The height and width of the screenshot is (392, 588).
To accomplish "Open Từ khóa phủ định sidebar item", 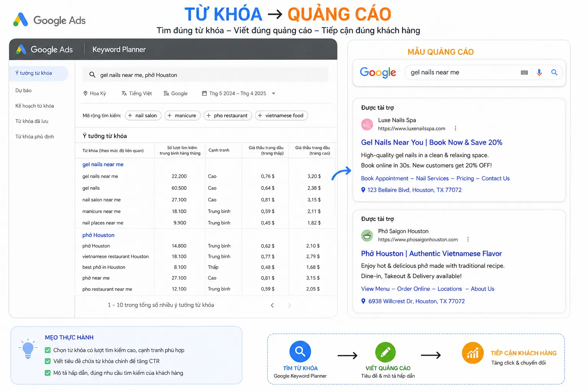I will click(x=34, y=136).
